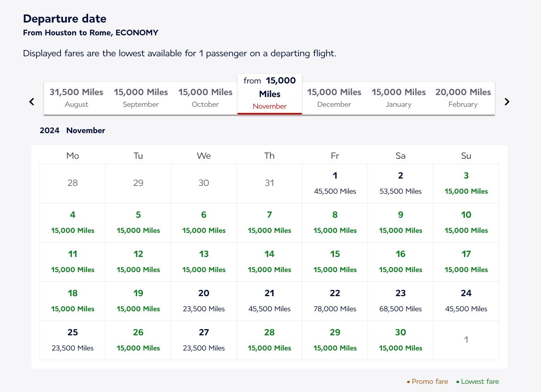
Task: Click the next months arrow
Action: pos(507,102)
